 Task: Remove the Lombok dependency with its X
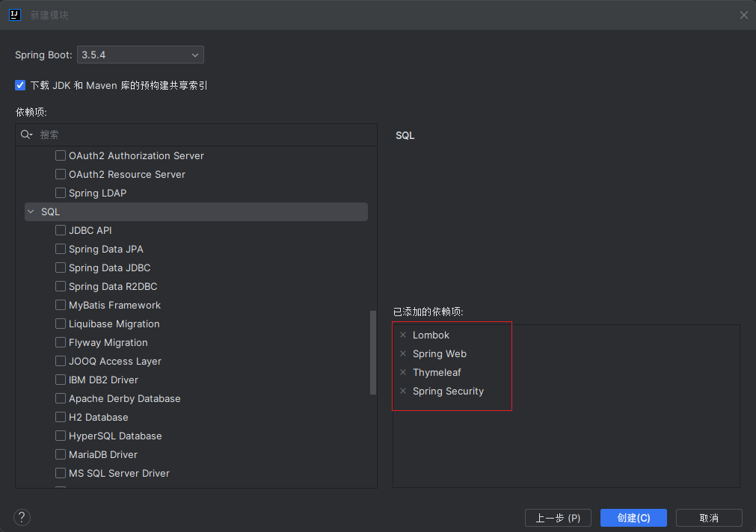click(403, 335)
